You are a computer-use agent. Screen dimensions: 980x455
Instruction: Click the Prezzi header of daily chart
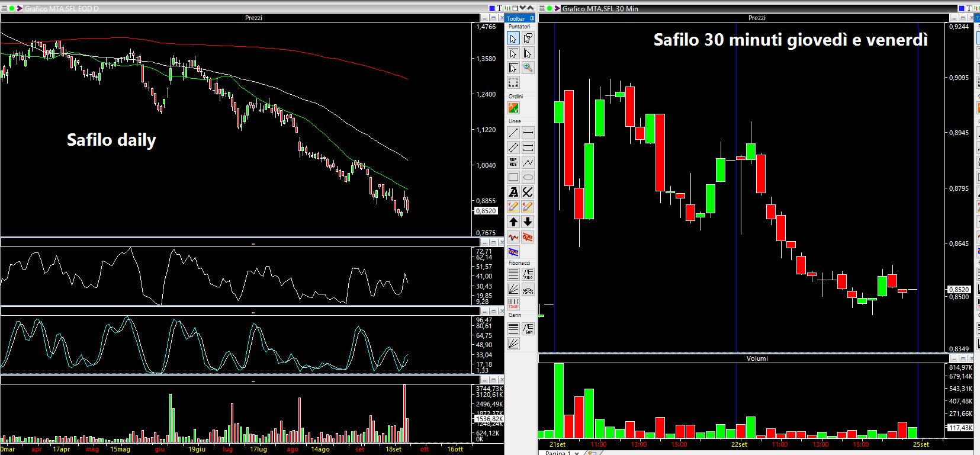point(253,18)
